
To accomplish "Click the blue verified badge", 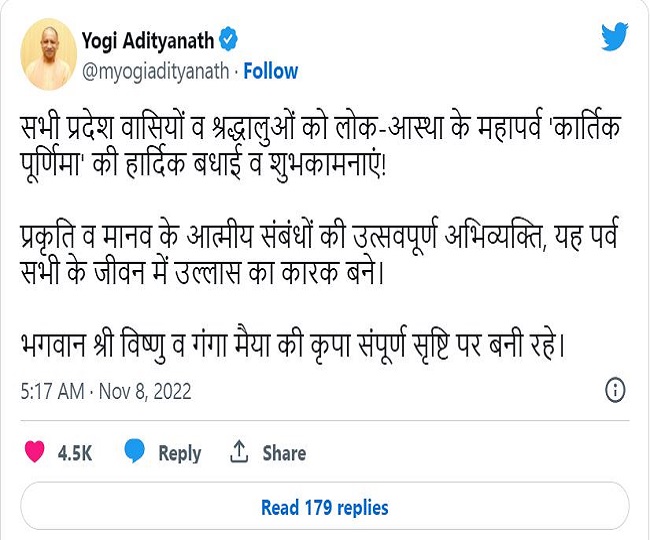I will point(229,40).
